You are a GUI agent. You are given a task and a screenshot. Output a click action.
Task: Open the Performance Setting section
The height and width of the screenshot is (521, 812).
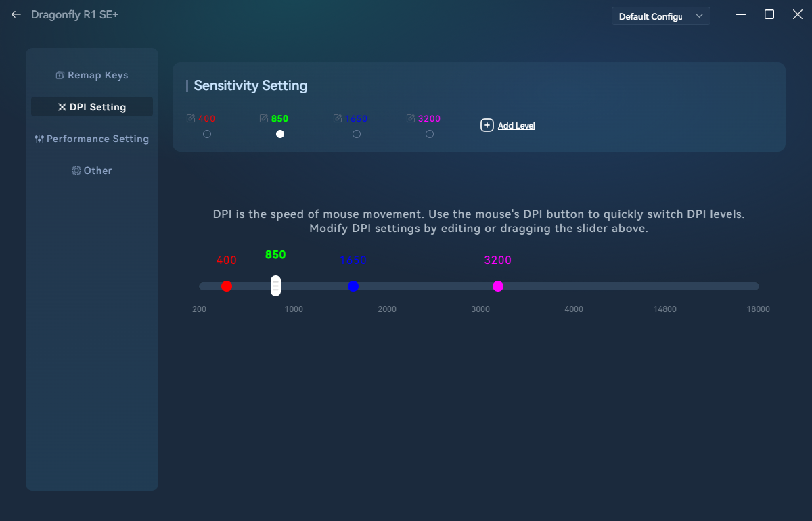click(92, 139)
